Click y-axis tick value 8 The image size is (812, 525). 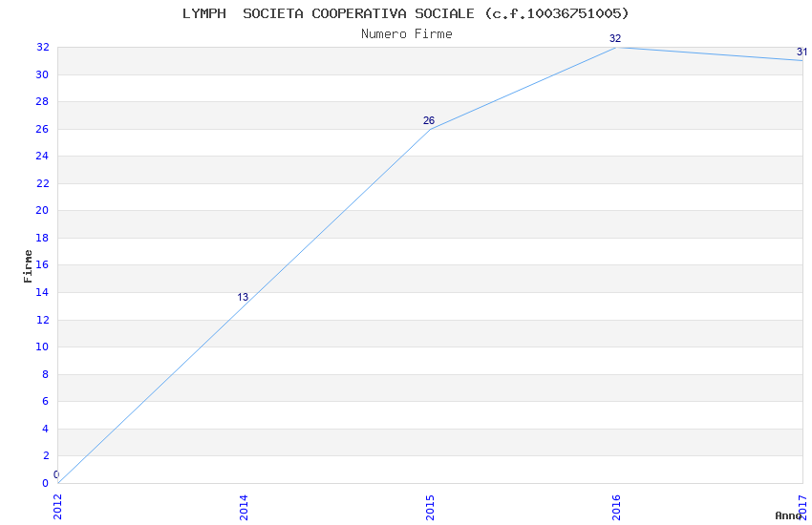point(46,374)
